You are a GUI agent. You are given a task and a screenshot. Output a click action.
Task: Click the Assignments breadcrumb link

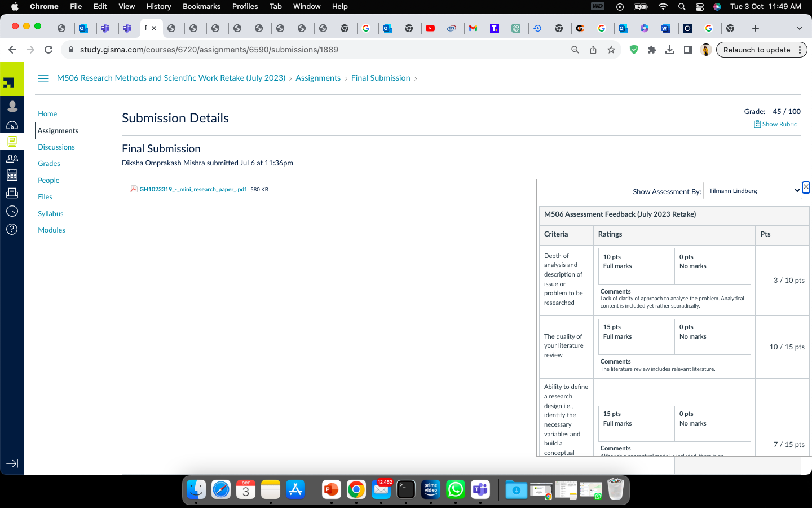[x=318, y=78]
